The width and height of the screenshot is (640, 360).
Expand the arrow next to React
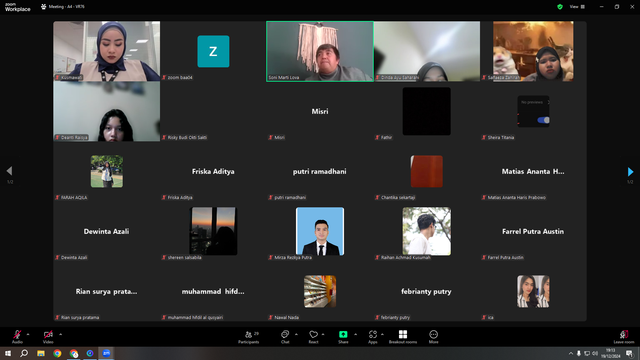coord(323,334)
